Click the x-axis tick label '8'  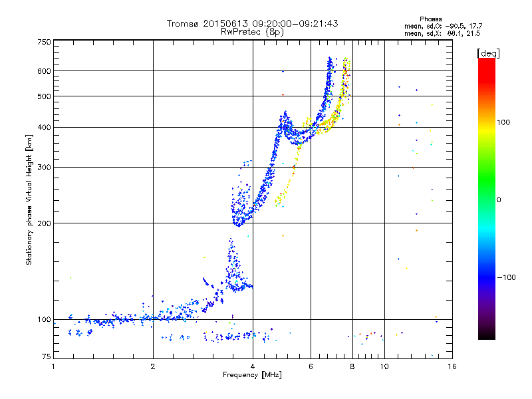tap(352, 366)
